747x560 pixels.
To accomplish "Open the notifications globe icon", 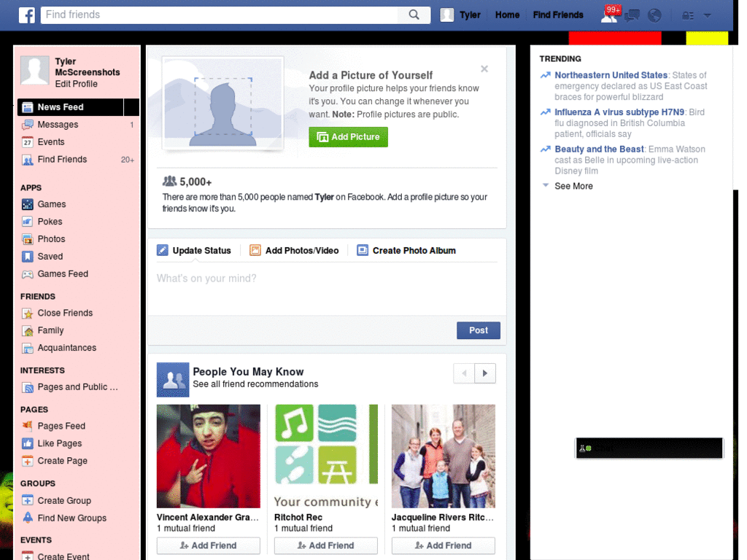I will 654,15.
